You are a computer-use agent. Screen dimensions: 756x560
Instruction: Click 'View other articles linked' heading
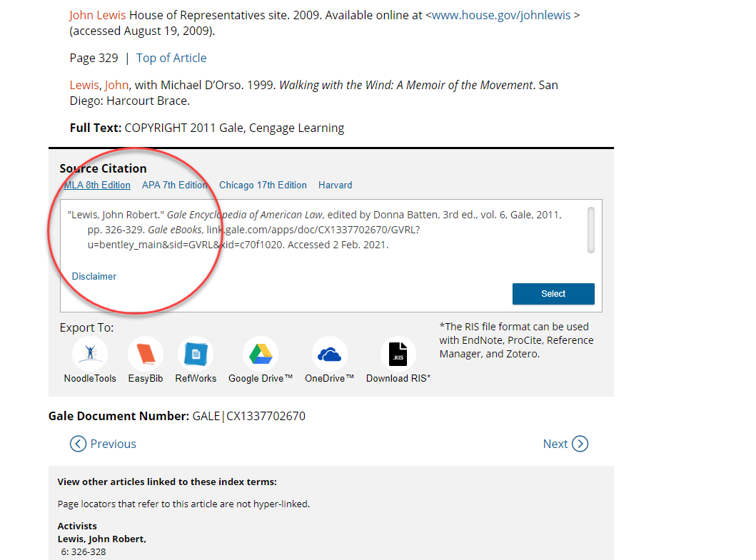point(167,482)
